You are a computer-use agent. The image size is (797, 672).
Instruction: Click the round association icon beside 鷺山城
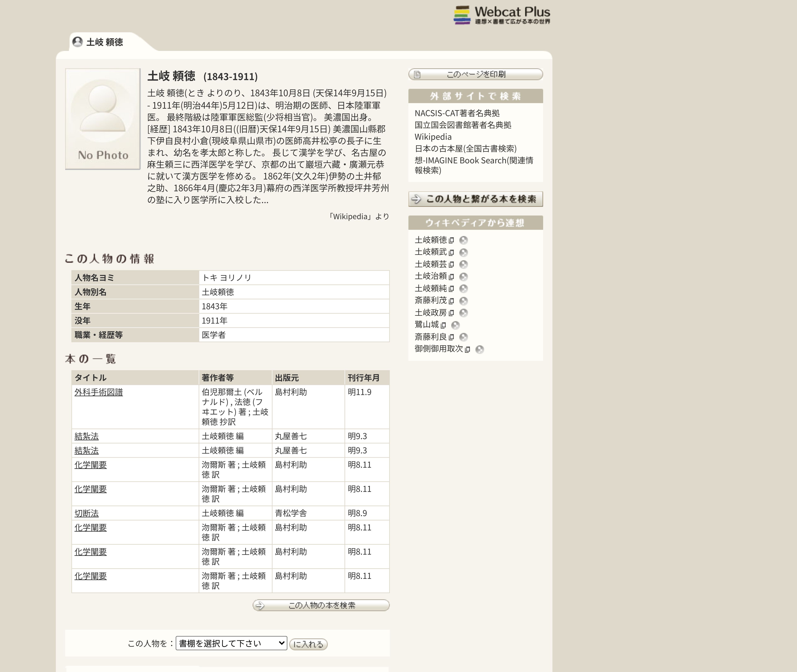pyautogui.click(x=455, y=325)
